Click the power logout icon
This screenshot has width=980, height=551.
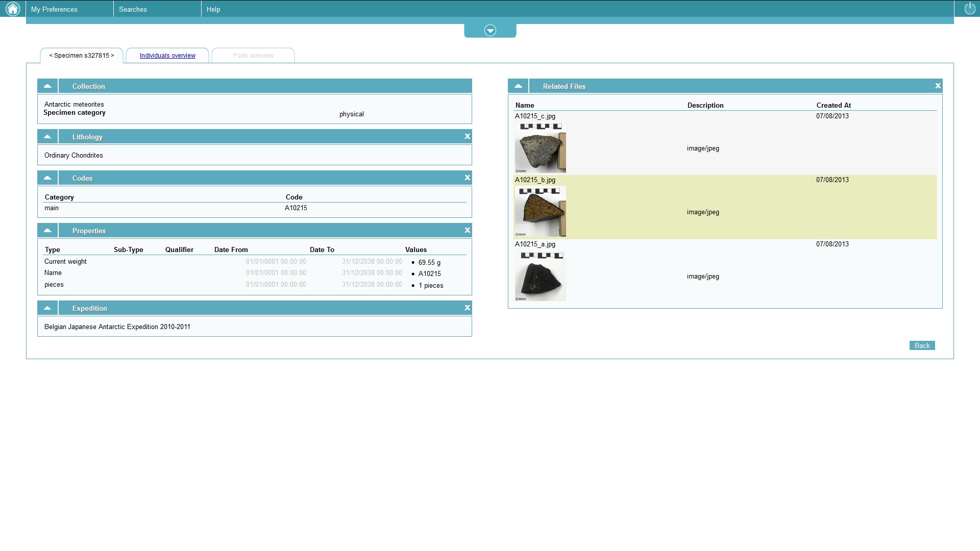(x=969, y=9)
